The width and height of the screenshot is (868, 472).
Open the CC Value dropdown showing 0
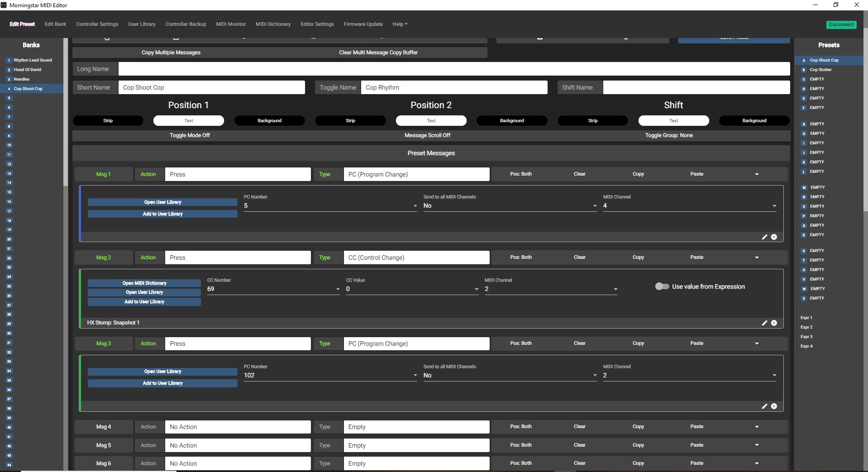coord(412,289)
